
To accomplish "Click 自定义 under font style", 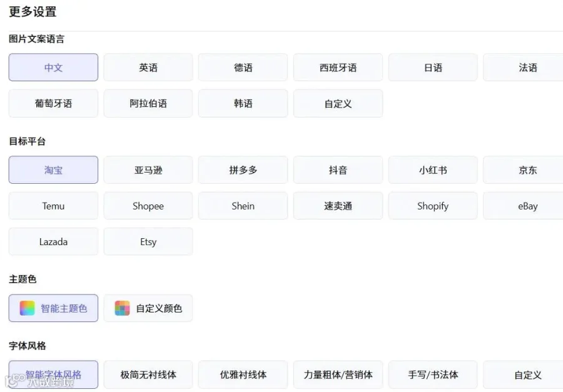I will coord(524,374).
